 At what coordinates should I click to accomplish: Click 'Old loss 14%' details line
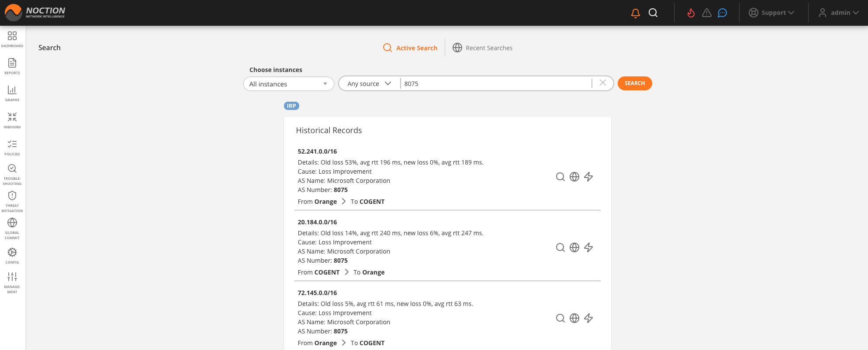(x=391, y=233)
